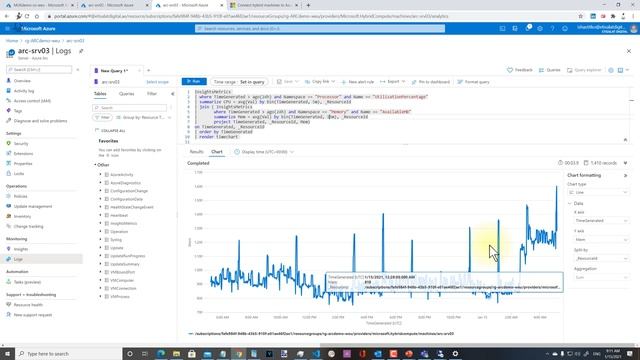
Task: Click the tables Search field
Action: pos(130,108)
